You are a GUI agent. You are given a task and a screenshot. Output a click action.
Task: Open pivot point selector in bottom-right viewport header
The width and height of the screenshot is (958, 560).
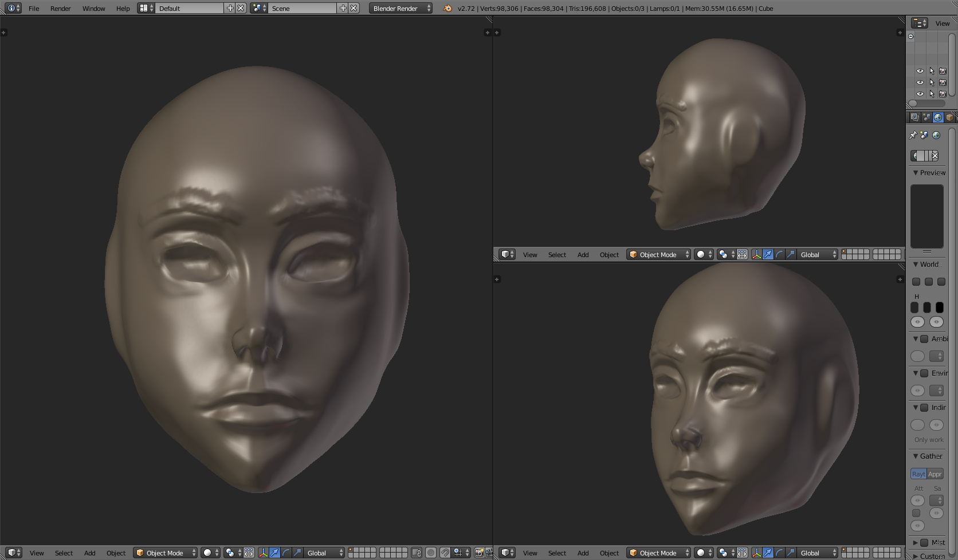tap(726, 553)
